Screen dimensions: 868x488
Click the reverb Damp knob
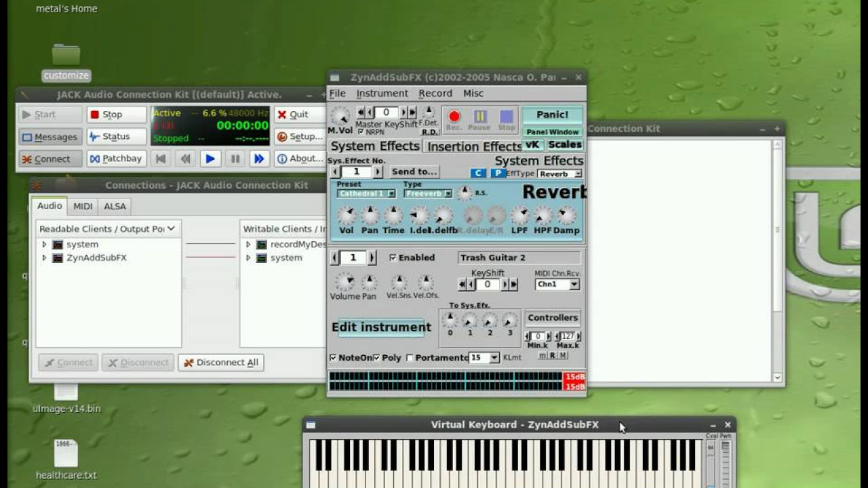tap(566, 216)
